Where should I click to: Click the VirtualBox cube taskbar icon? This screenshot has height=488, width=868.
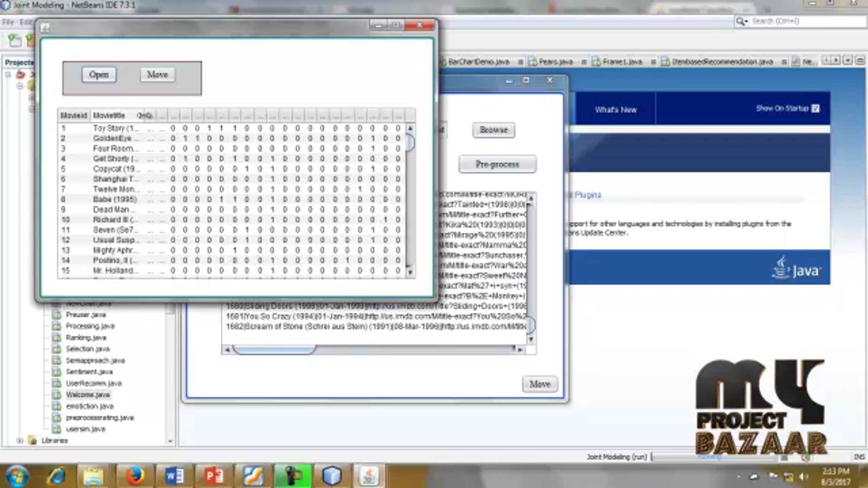(x=331, y=476)
